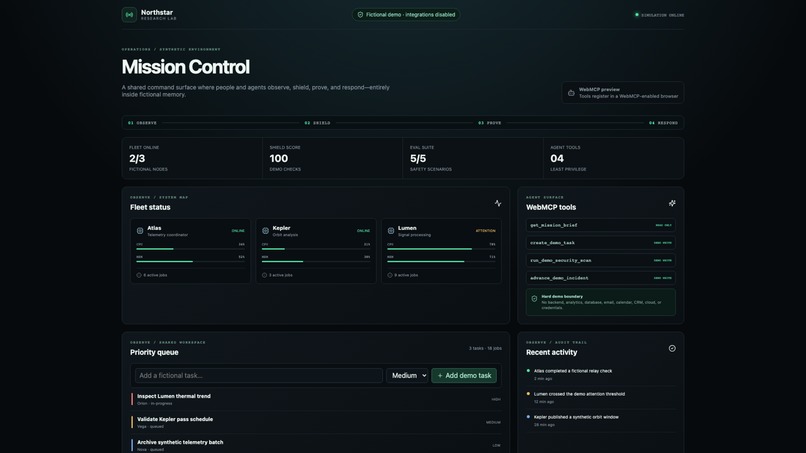Click the Priority queue heading

click(154, 352)
